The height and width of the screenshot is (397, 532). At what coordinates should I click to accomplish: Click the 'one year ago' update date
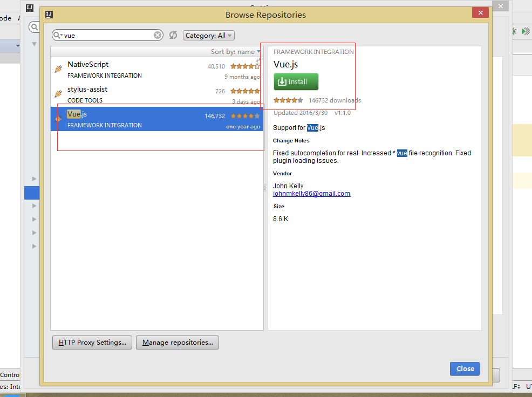point(243,127)
